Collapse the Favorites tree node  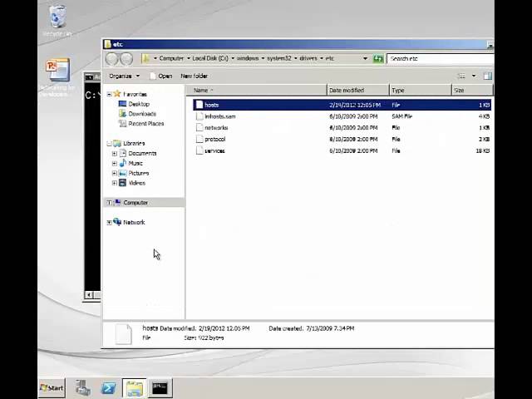109,94
